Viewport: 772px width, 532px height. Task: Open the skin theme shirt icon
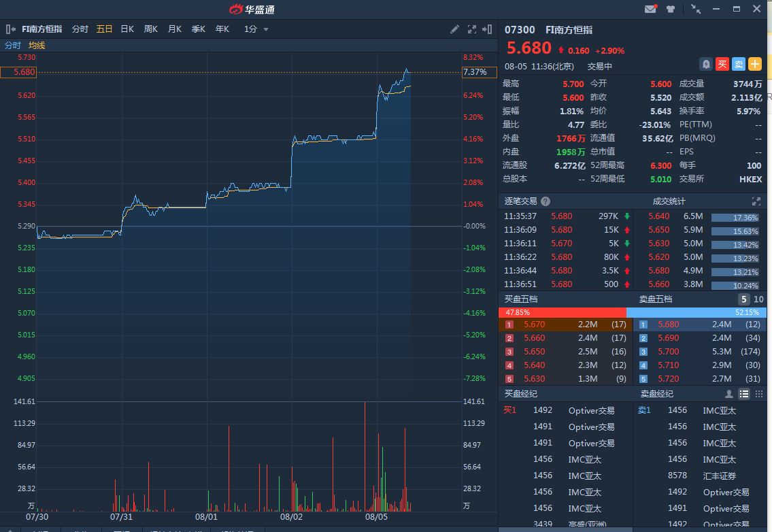click(671, 9)
